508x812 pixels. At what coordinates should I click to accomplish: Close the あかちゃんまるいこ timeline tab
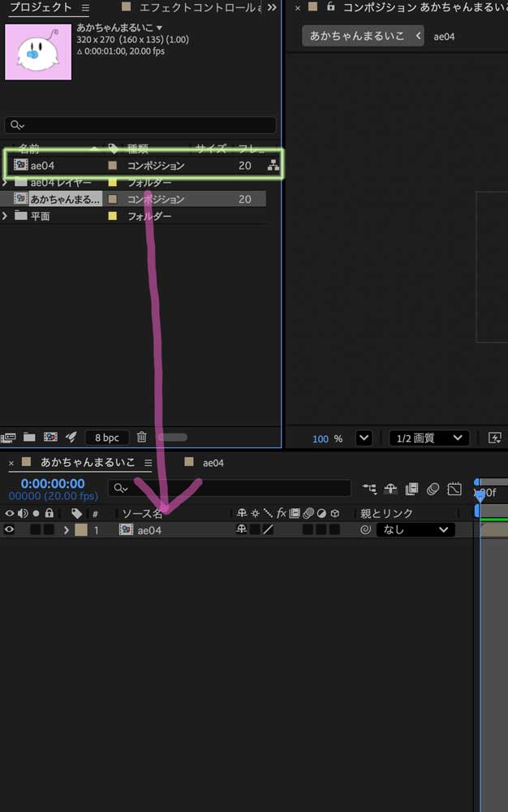click(x=11, y=463)
